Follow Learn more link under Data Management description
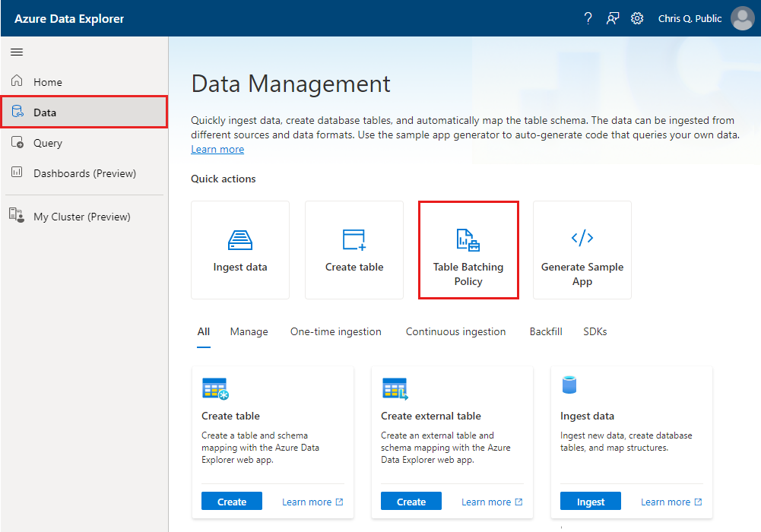This screenshot has height=532, width=761. [217, 150]
